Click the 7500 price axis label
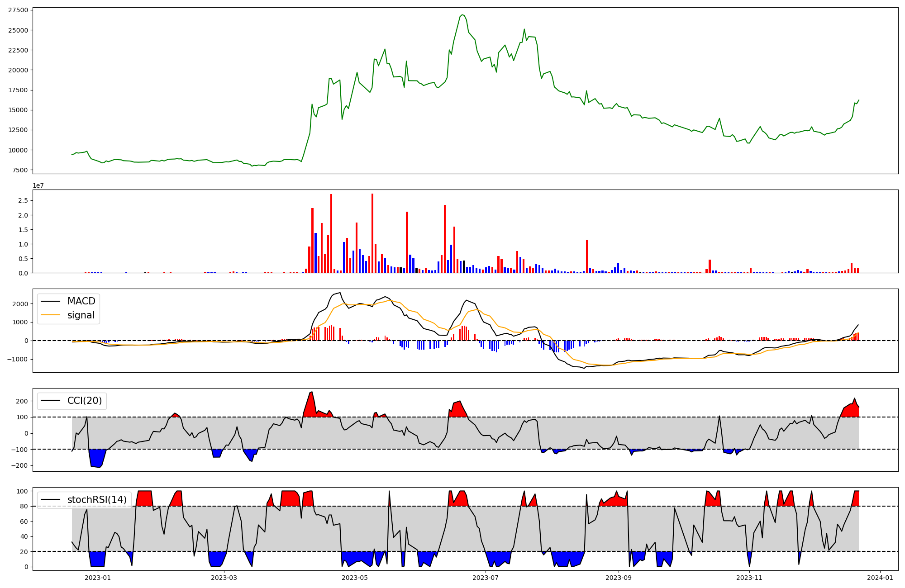The image size is (905, 588). point(20,170)
